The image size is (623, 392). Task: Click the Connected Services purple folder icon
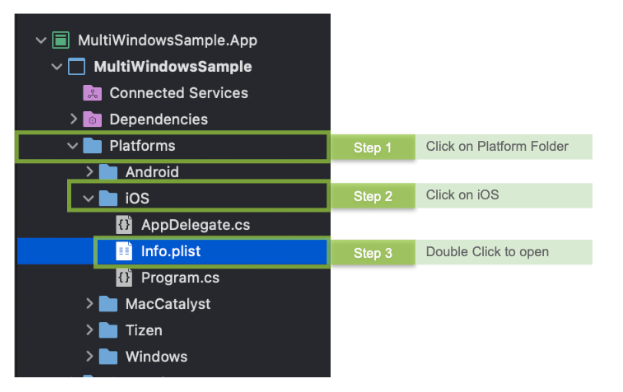pyautogui.click(x=92, y=93)
